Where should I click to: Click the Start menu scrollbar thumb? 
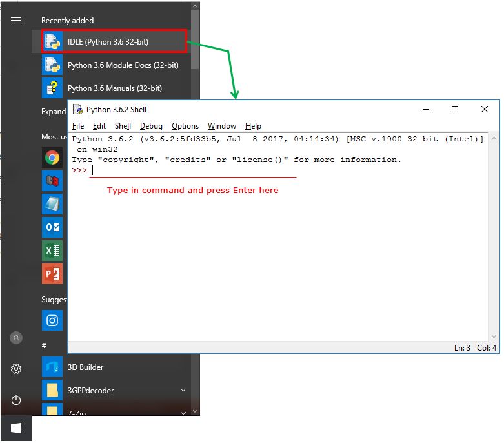click(195, 39)
